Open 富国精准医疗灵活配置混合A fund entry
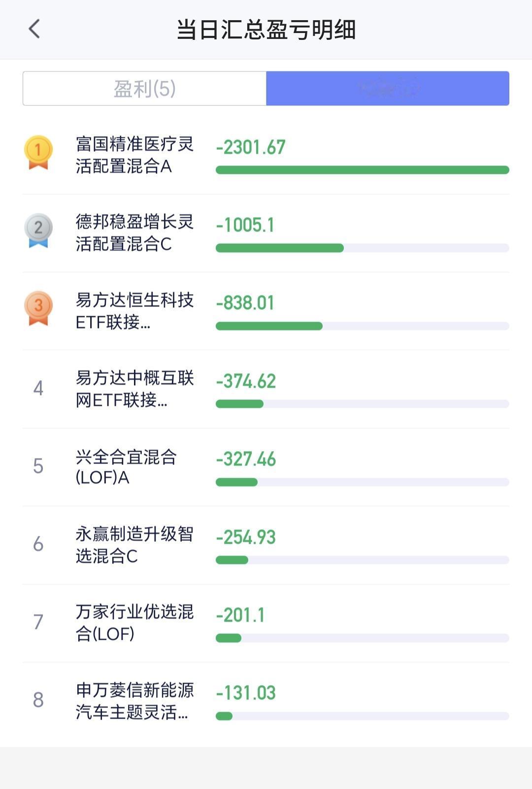The height and width of the screenshot is (789, 532). point(266,156)
